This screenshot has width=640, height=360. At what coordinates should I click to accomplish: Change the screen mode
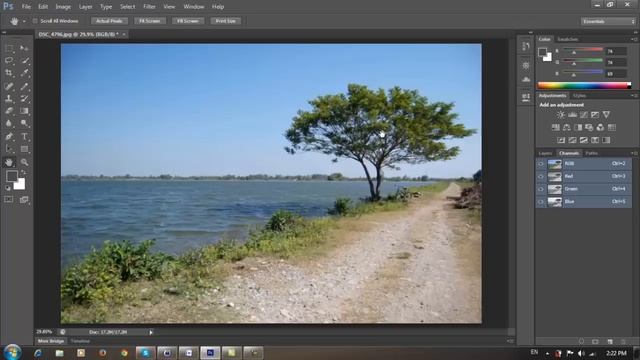(24, 200)
